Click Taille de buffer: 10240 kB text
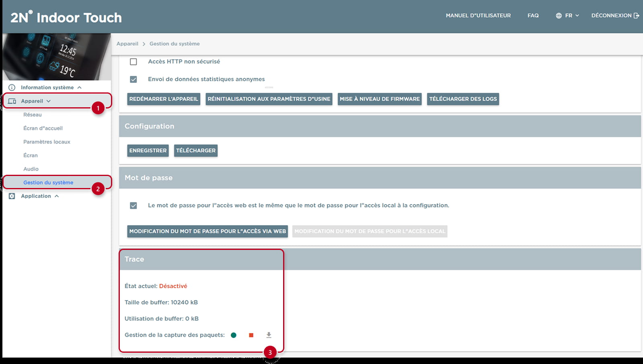Viewport: 643px width, 364px height. [161, 303]
